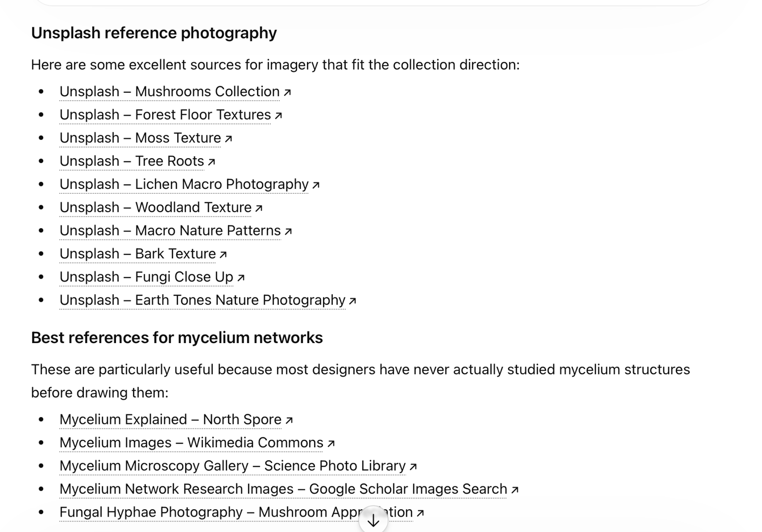Image resolution: width=762 pixels, height=532 pixels.
Task: Open Fungal Hyphae Photography link
Action: [151, 512]
